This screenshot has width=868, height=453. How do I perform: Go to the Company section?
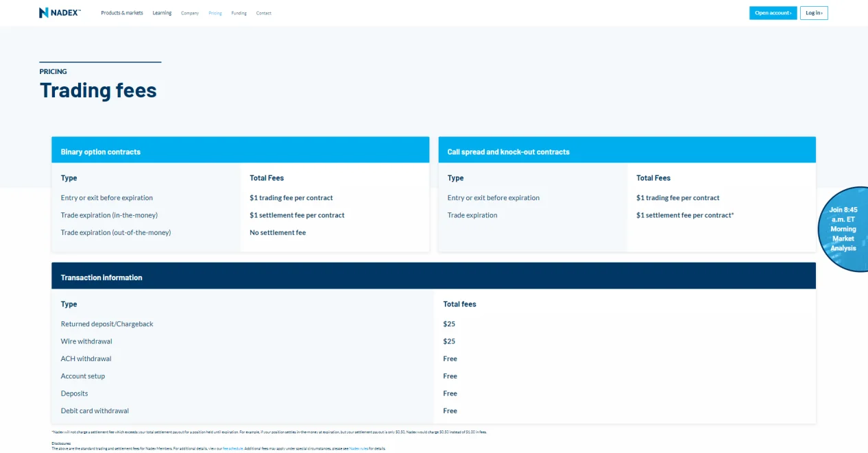(190, 13)
